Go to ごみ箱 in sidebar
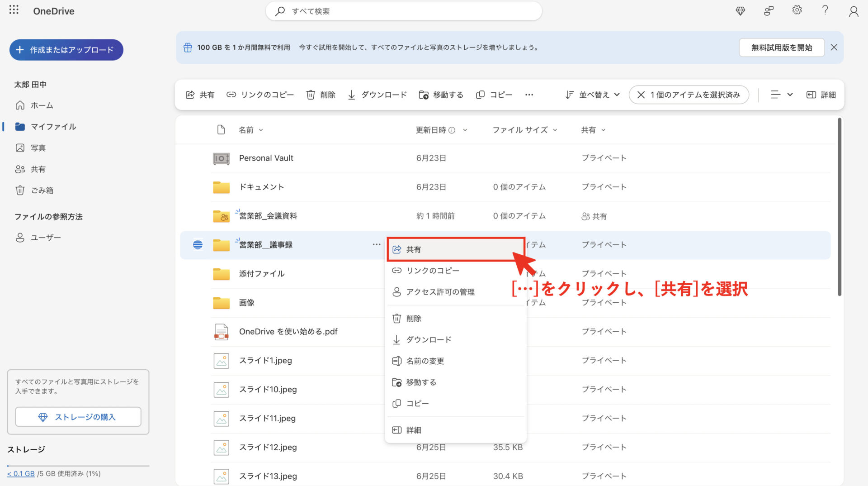Screen dimensions: 868x486 click(34, 191)
